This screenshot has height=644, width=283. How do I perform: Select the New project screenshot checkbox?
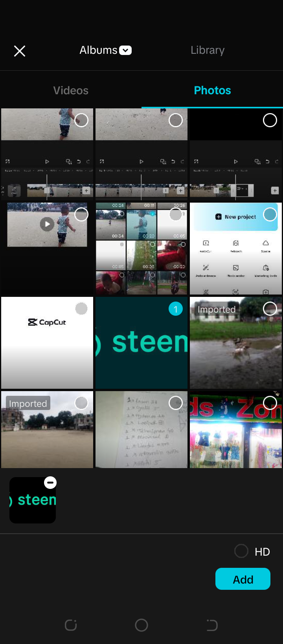coord(270,214)
